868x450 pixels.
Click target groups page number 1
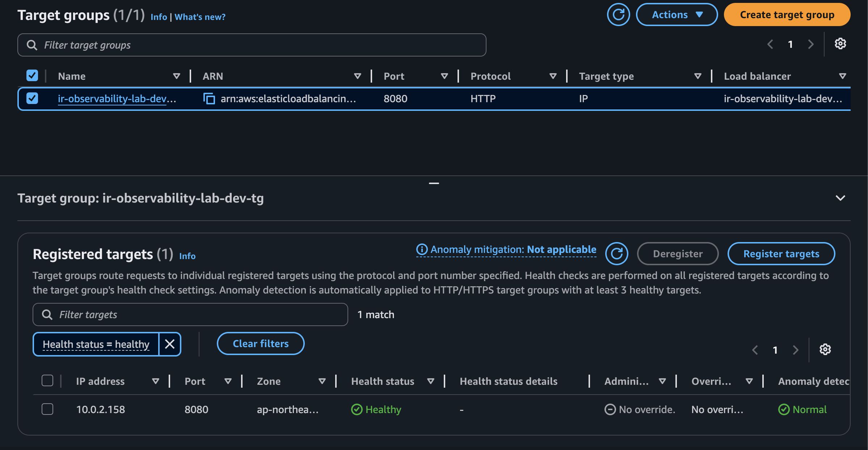(790, 44)
